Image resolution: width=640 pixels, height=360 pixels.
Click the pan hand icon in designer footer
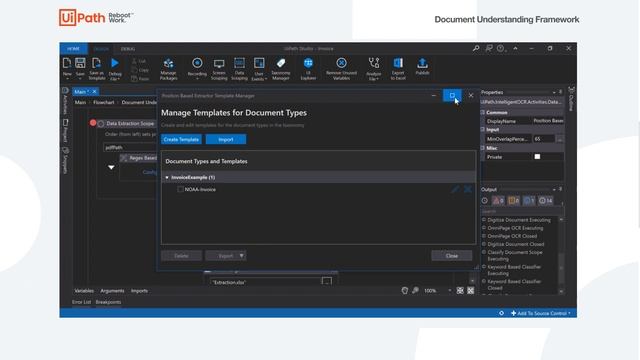point(404,290)
